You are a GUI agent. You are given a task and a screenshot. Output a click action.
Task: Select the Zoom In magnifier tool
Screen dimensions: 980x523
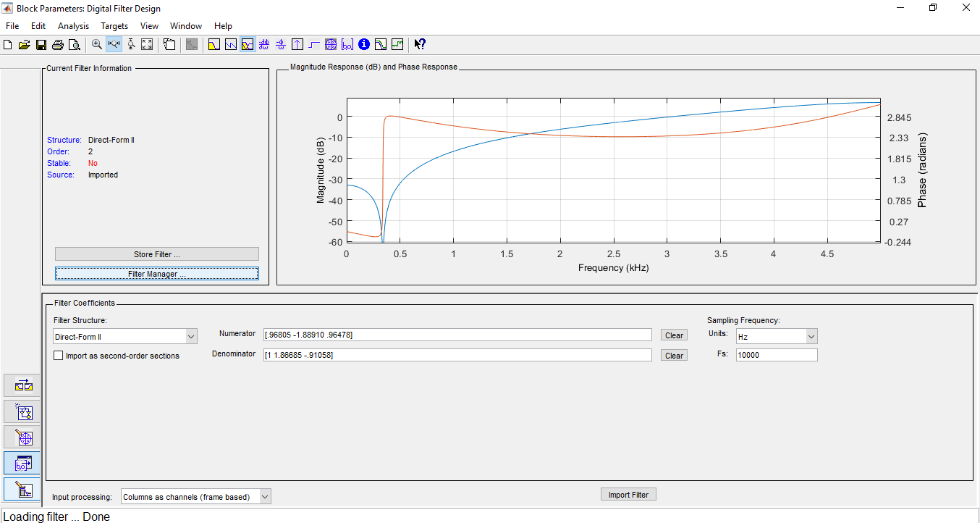pyautogui.click(x=97, y=44)
